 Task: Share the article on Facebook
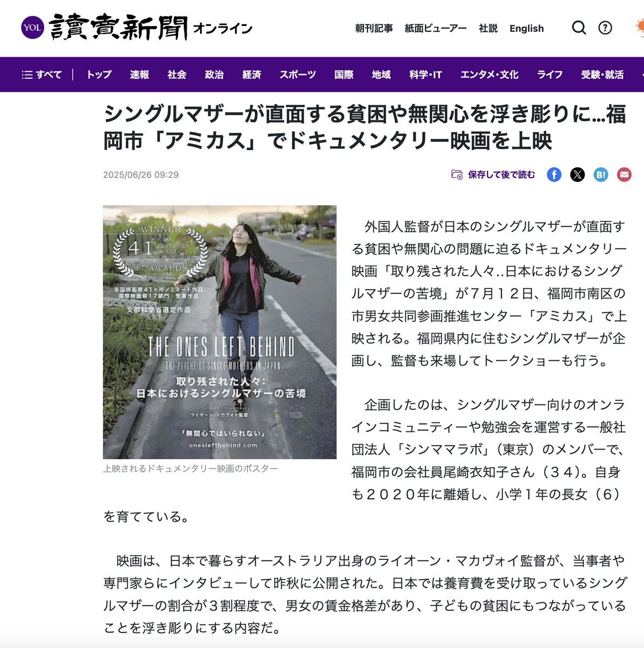pos(554,174)
